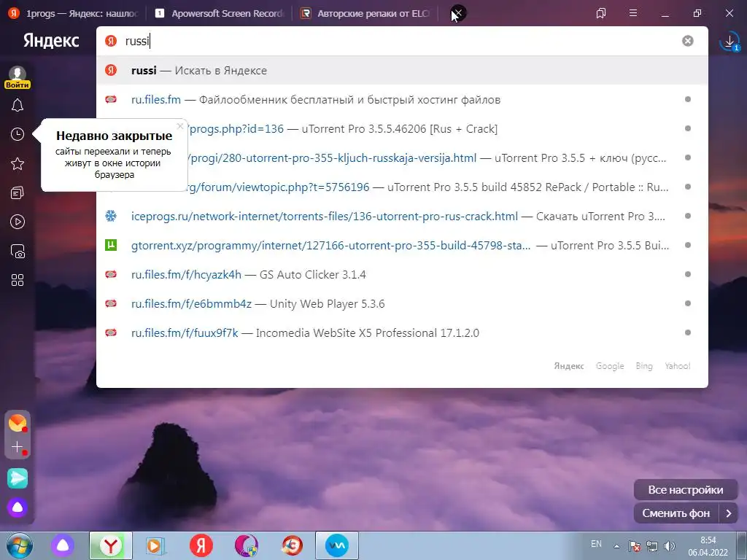Clear the address bar text
Viewport: 747px width, 560px height.
pos(687,41)
